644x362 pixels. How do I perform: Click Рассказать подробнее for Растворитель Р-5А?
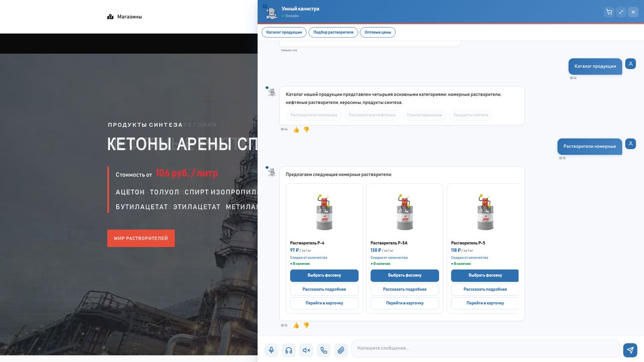point(405,289)
